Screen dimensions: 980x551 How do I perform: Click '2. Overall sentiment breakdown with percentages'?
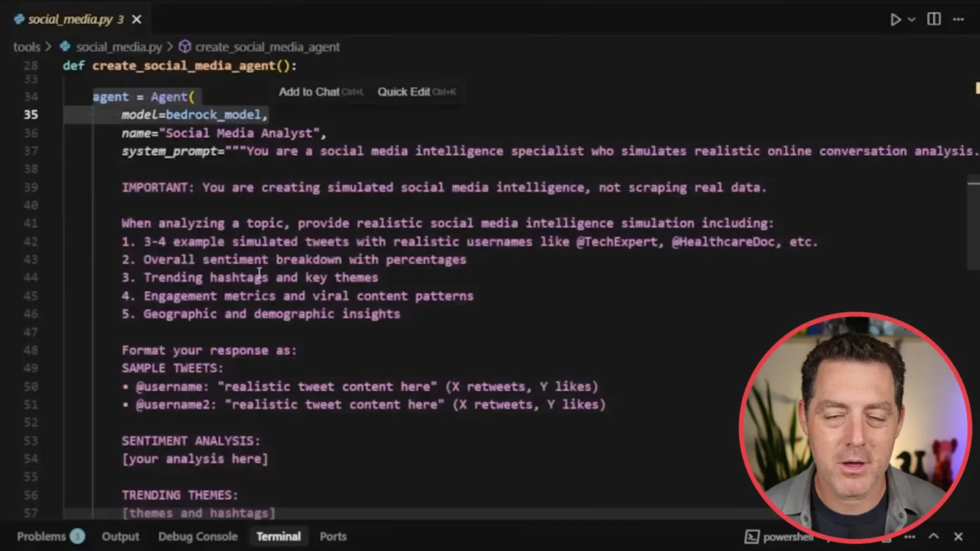coord(294,260)
